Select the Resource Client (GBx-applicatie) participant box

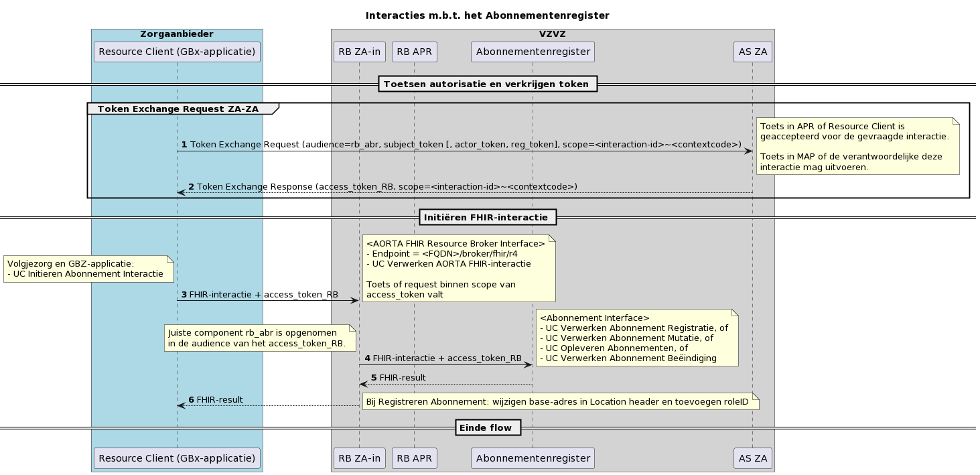tap(176, 52)
